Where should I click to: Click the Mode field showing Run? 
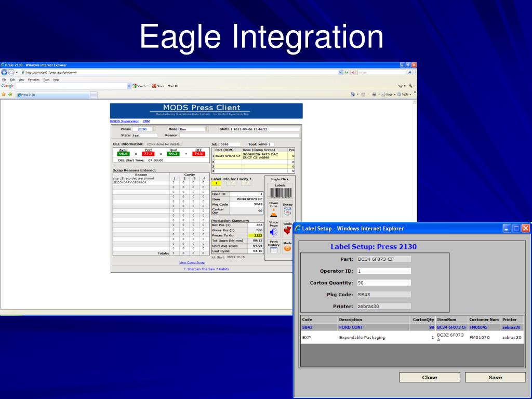coord(192,129)
